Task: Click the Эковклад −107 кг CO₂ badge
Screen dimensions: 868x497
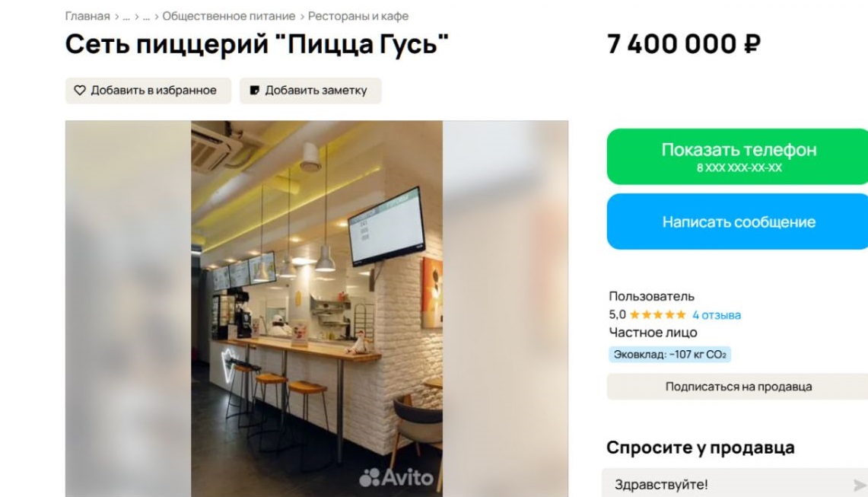Action: [669, 355]
